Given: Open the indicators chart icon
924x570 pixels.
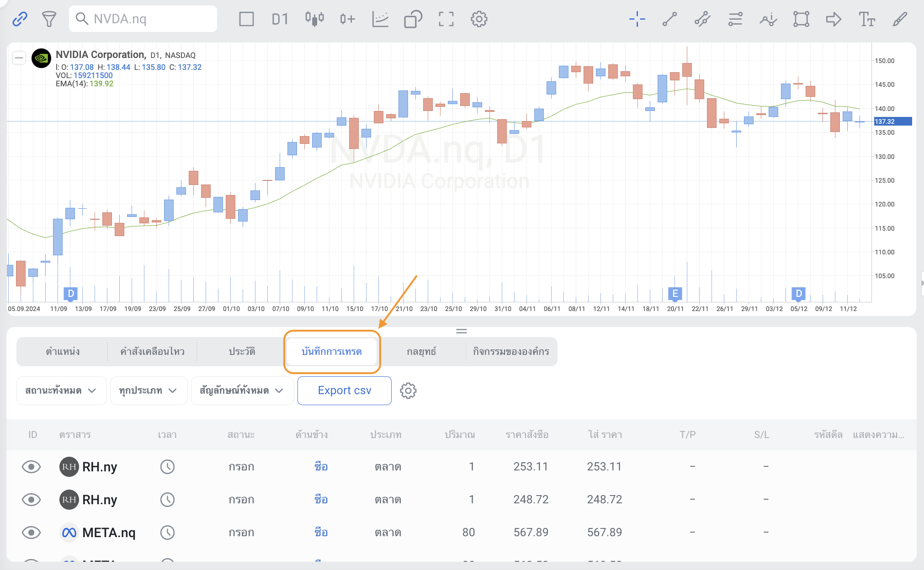Looking at the screenshot, I should [x=380, y=19].
